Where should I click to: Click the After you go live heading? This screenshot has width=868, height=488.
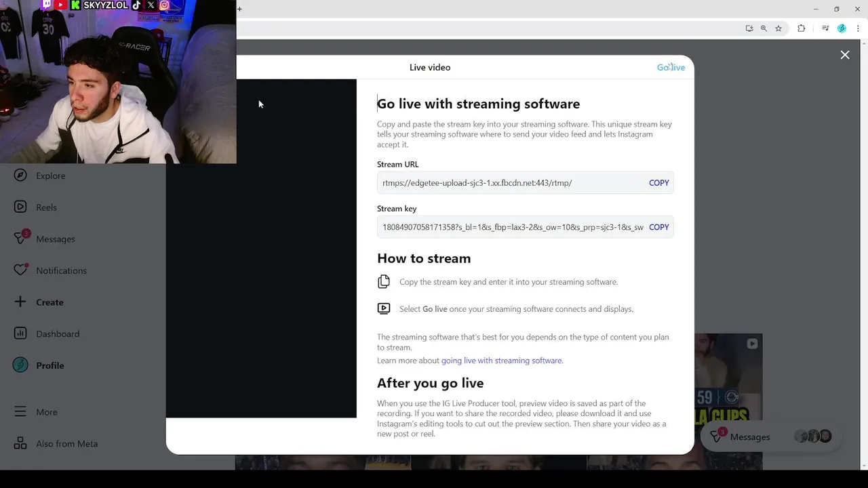point(430,383)
